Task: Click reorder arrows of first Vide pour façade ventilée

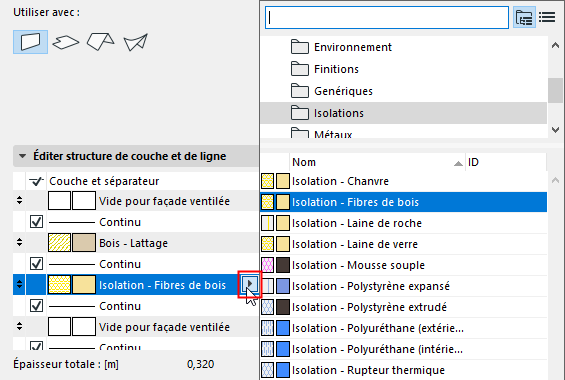Action: (19, 201)
